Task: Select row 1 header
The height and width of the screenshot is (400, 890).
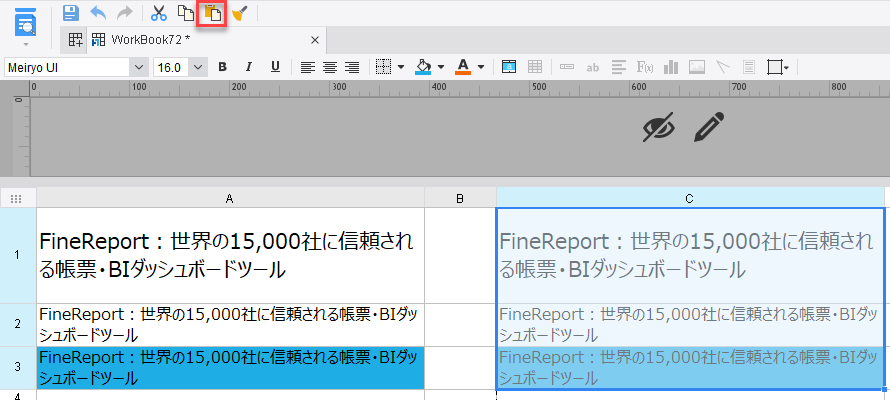Action: 18,255
